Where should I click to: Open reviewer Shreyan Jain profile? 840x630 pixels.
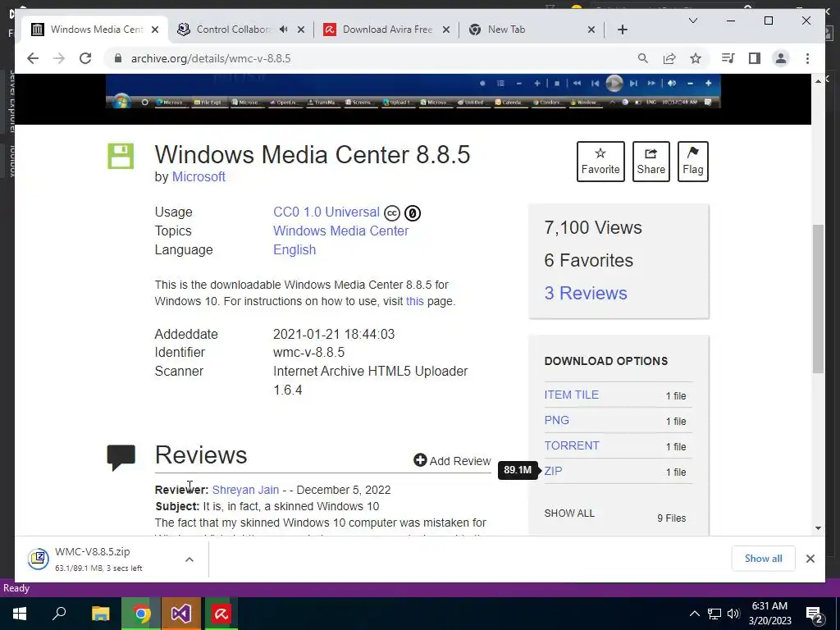[x=245, y=490]
